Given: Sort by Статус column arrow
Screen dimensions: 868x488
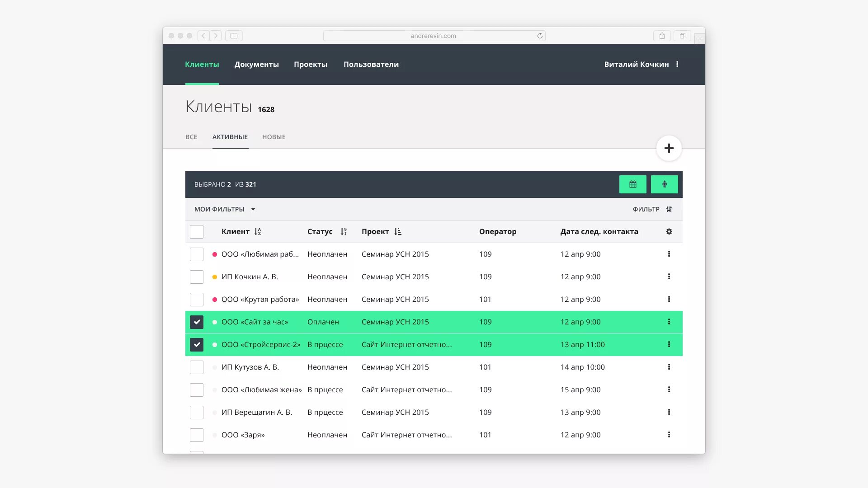Looking at the screenshot, I should pos(344,232).
